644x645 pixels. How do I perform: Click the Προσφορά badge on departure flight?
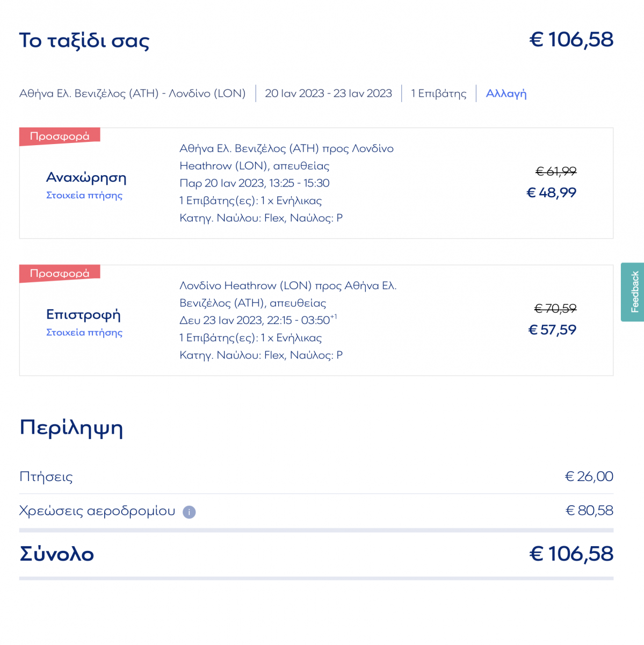click(60, 136)
